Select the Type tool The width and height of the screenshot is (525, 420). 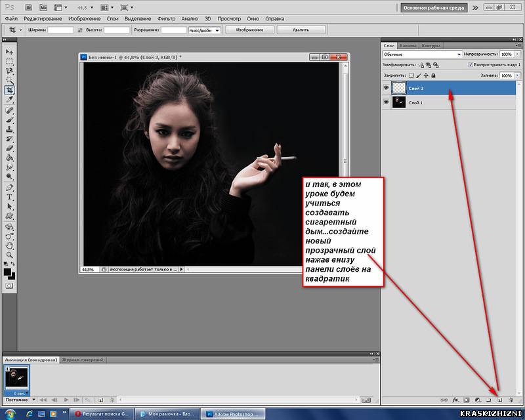9,197
